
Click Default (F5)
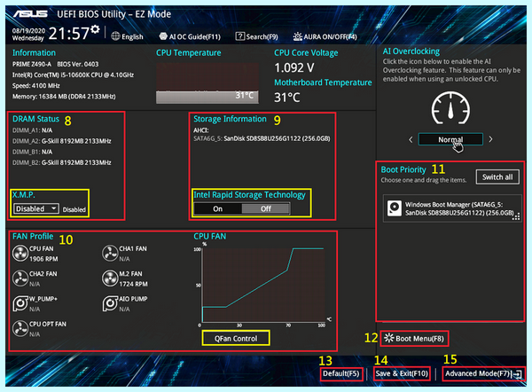pyautogui.click(x=341, y=373)
